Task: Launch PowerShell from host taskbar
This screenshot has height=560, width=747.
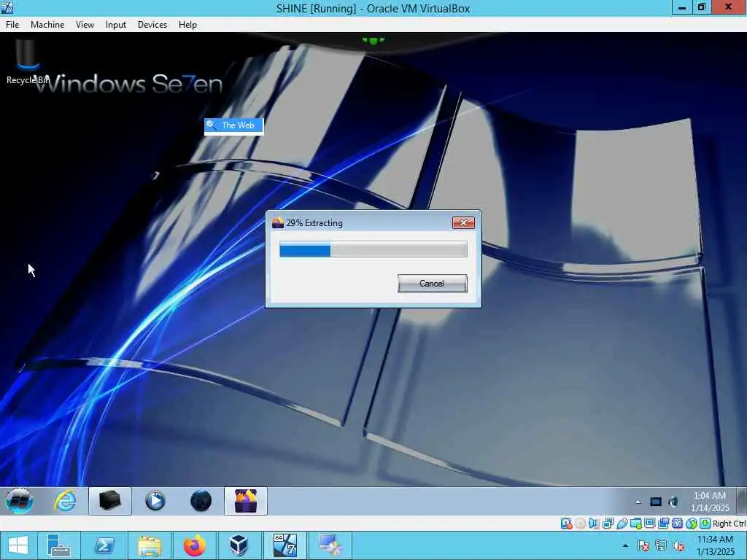Action: tap(104, 545)
